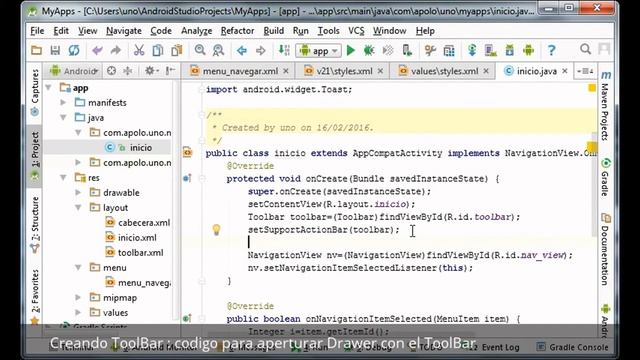
Task: Click the yellow warning indicator above the editor scrollbar
Action: (x=592, y=88)
